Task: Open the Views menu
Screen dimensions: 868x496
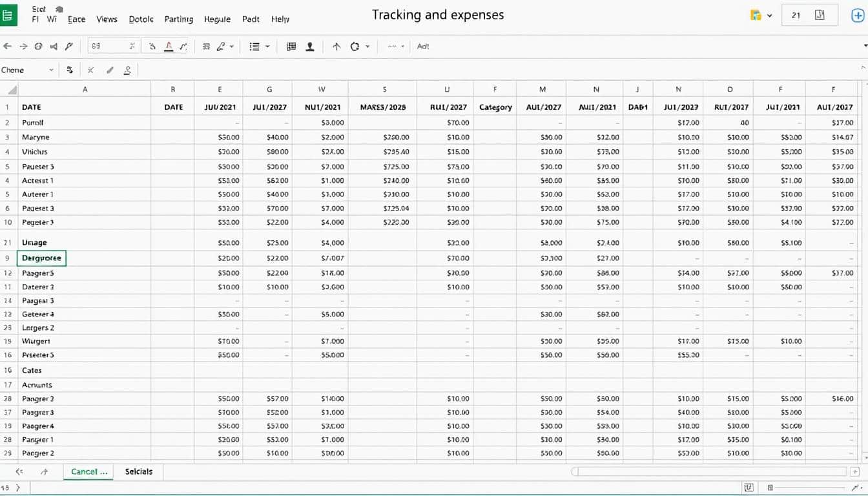Action: tap(107, 19)
